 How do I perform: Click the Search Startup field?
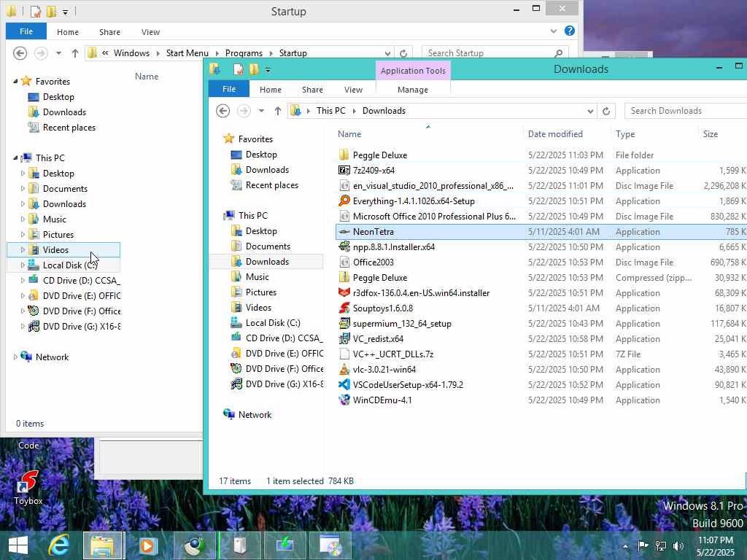pyautogui.click(x=496, y=52)
